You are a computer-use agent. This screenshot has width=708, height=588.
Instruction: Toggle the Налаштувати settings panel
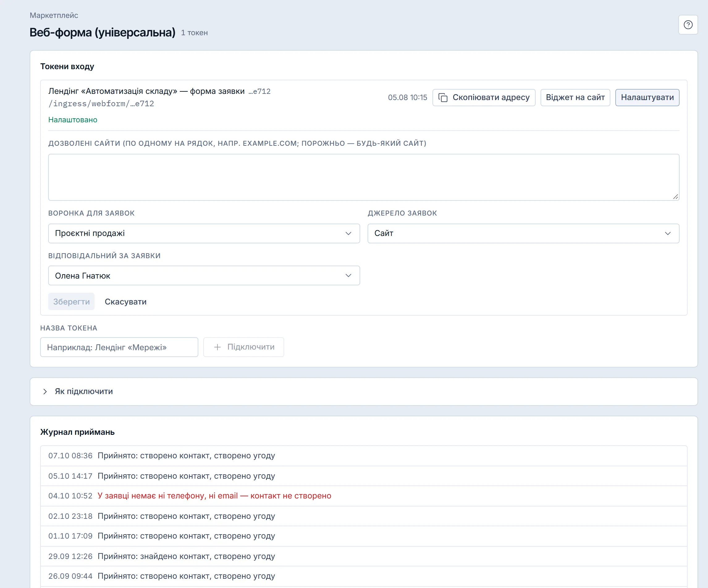[647, 97]
